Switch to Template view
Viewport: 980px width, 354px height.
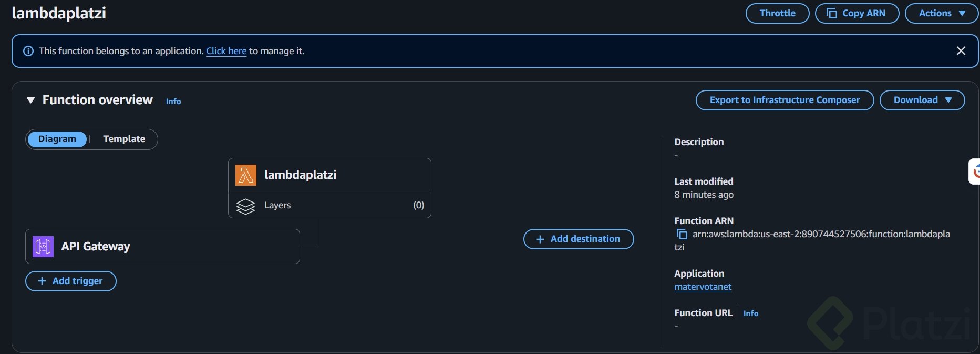pyautogui.click(x=124, y=139)
